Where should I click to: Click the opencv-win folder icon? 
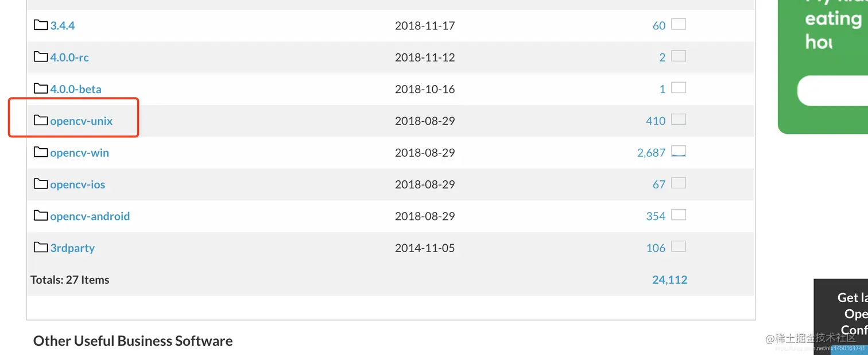[40, 152]
